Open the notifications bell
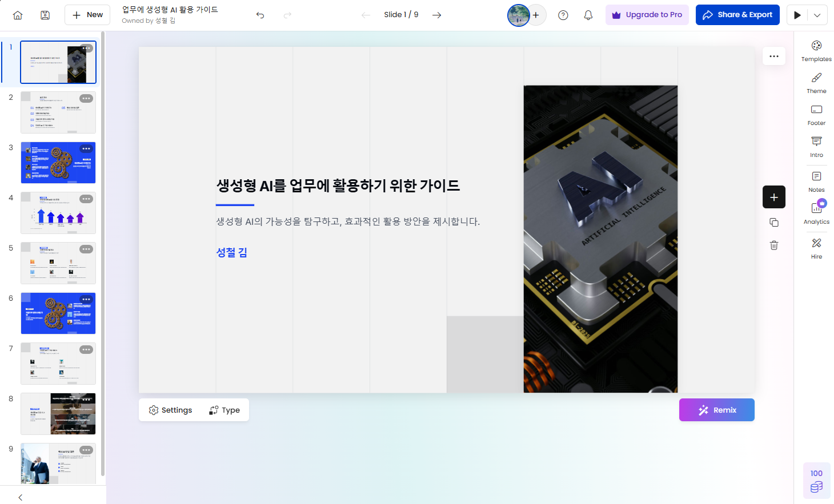The width and height of the screenshot is (834, 504). (588, 15)
